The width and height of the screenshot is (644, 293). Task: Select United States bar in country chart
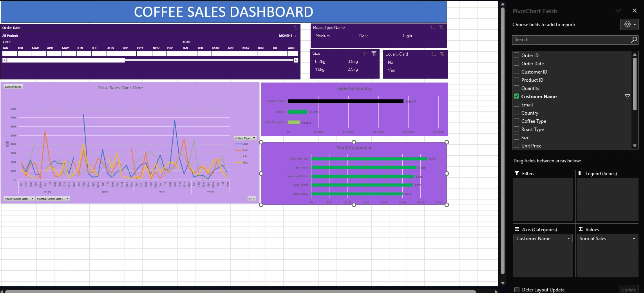tap(346, 101)
